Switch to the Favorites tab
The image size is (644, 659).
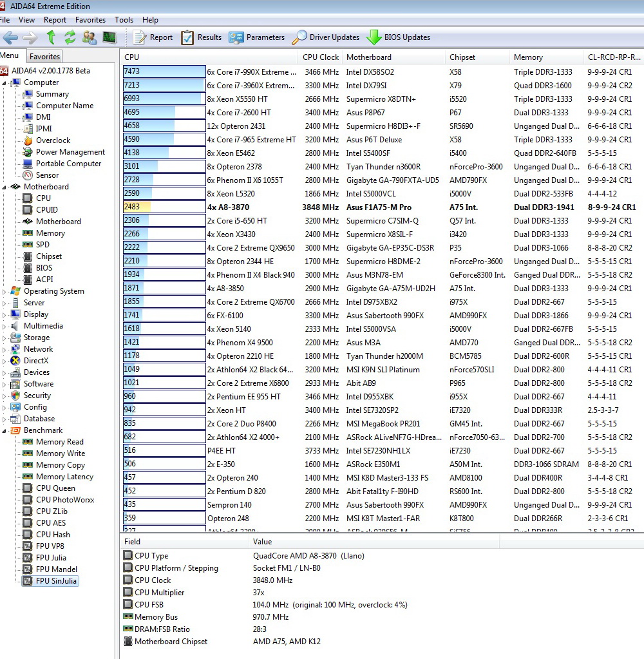[44, 56]
